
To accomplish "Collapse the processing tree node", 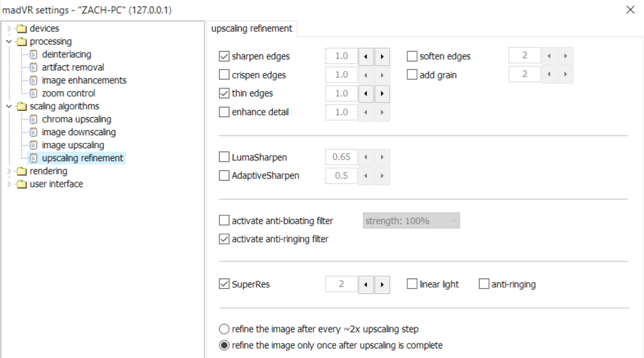I will point(9,41).
